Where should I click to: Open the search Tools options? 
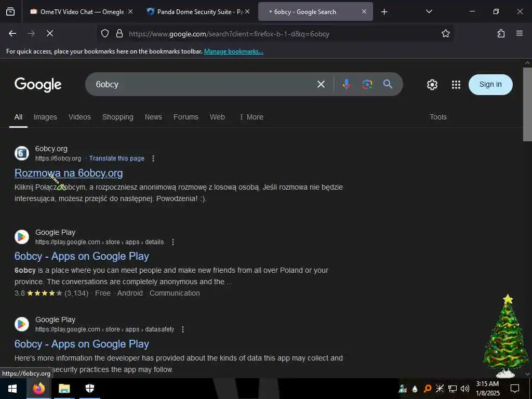[438, 117]
